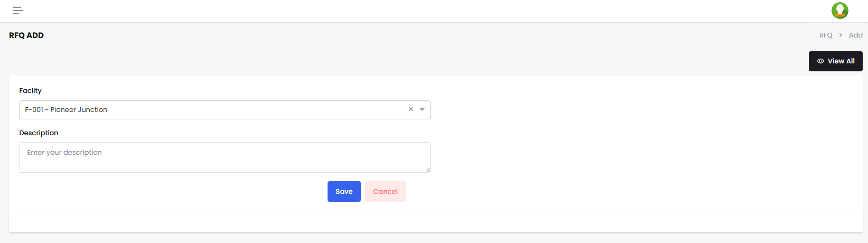Click the Faclity field label
This screenshot has width=868, height=243.
30,91
